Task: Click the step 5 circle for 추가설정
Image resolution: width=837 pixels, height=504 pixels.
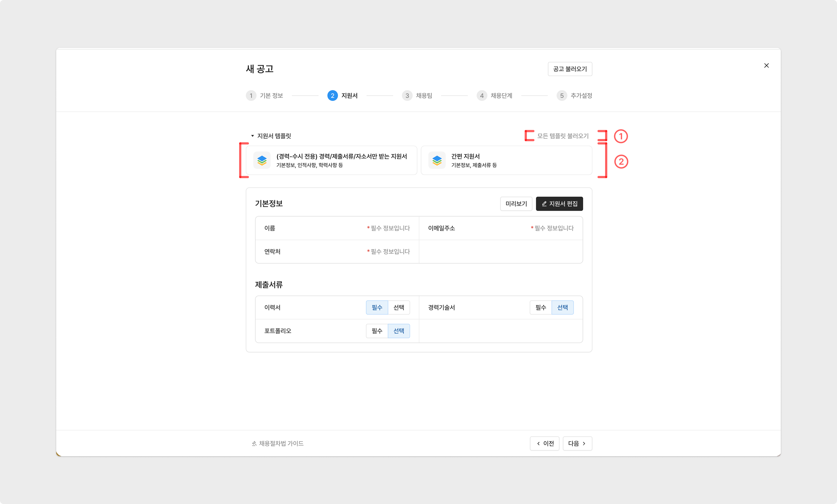Action: (562, 96)
